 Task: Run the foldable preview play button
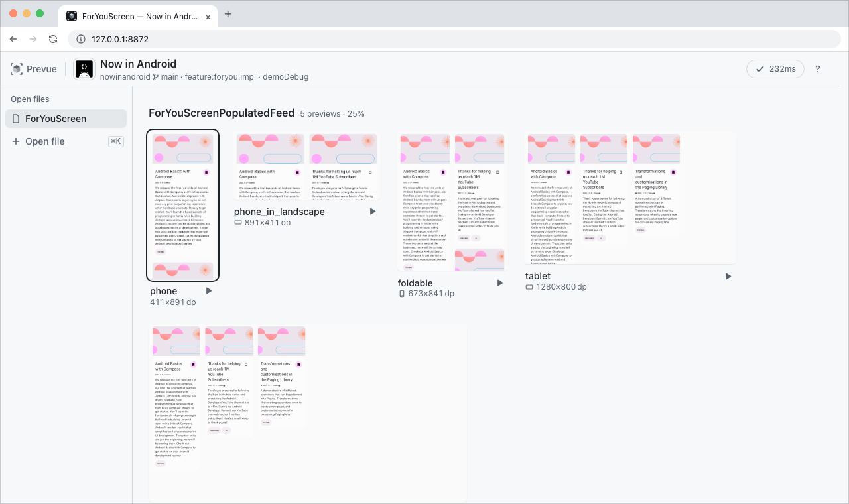point(500,283)
